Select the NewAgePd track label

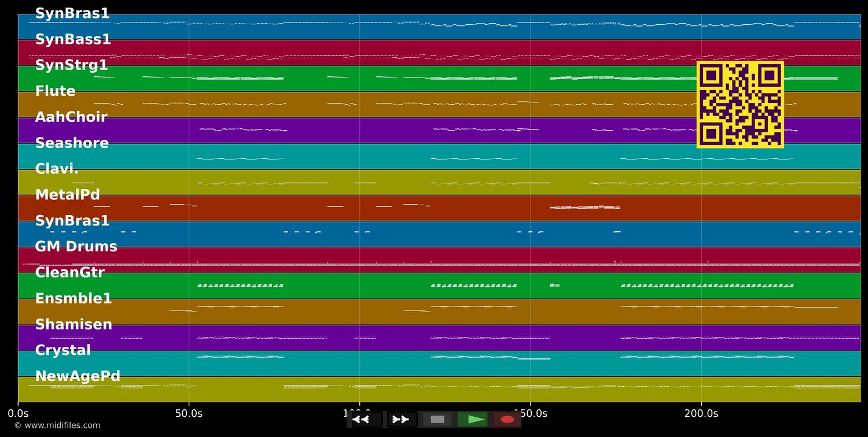78,377
